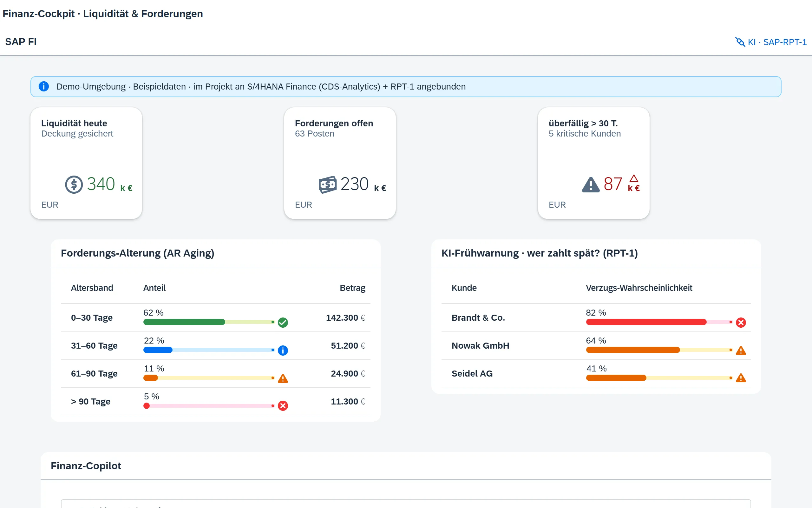Click the KI SAP-RPT-1 link
This screenshot has height=508, width=812.
coord(771,42)
